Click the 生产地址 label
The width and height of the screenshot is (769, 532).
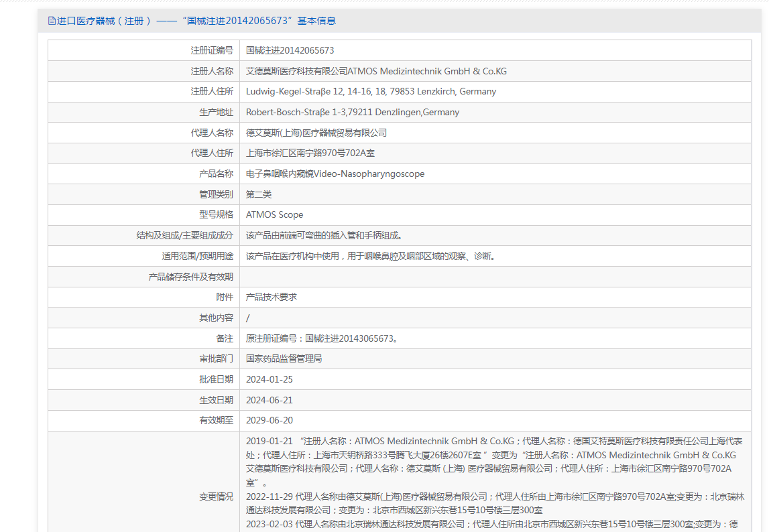click(x=217, y=113)
